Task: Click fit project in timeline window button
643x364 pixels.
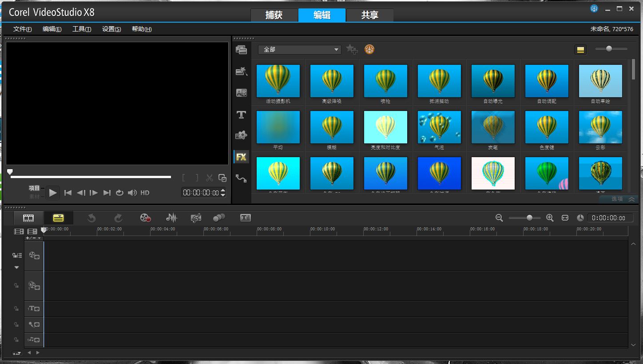Action: pyautogui.click(x=565, y=218)
